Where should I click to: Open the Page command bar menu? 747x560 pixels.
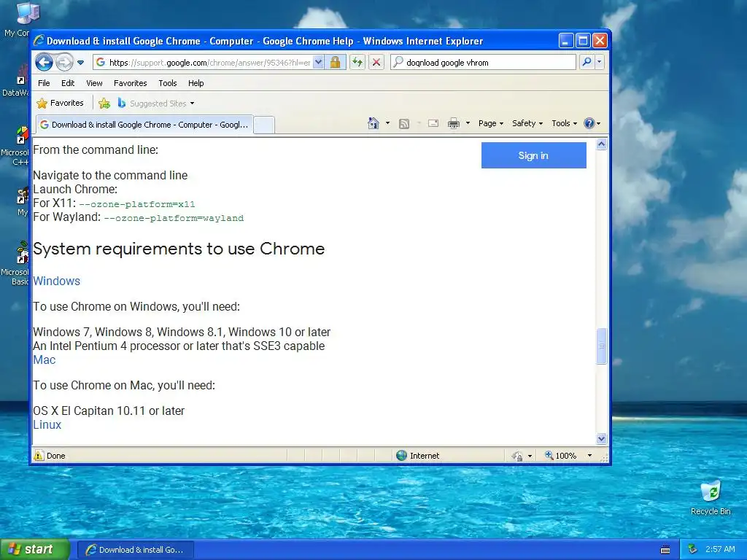pos(491,123)
